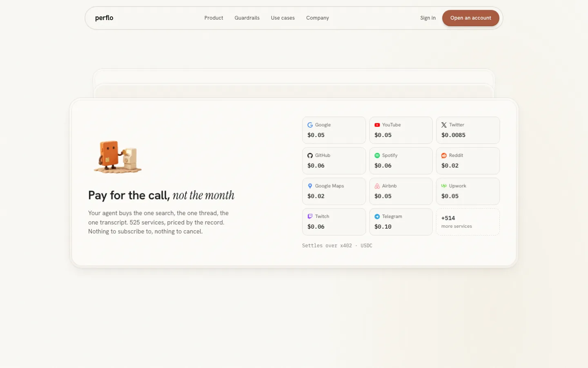Click the Upwork label text
Image resolution: width=588 pixels, height=368 pixels.
pyautogui.click(x=457, y=186)
